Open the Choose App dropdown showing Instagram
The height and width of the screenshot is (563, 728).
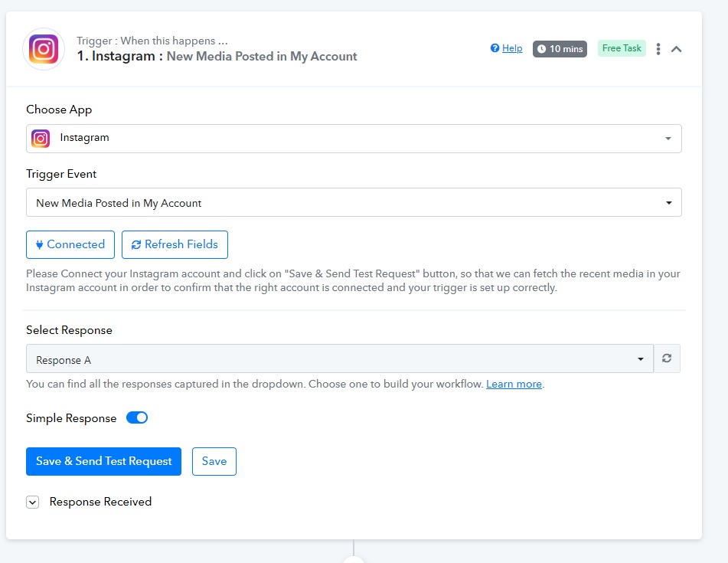[354, 139]
